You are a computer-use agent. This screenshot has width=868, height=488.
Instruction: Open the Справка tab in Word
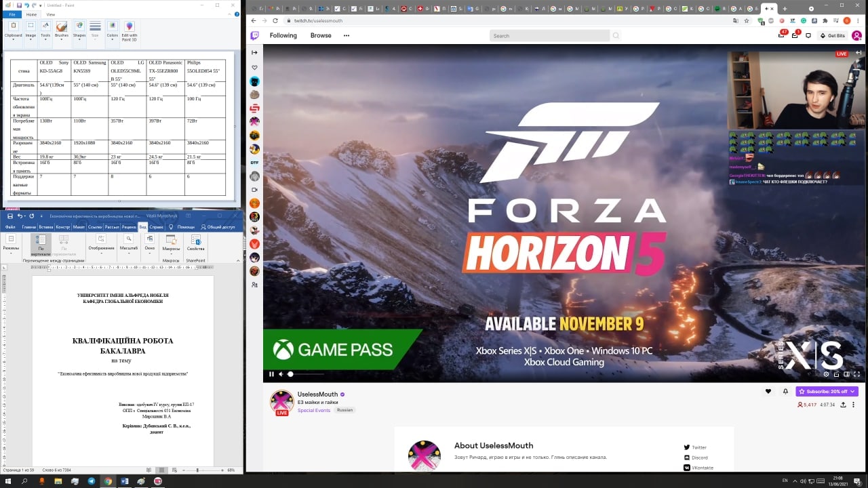click(156, 227)
